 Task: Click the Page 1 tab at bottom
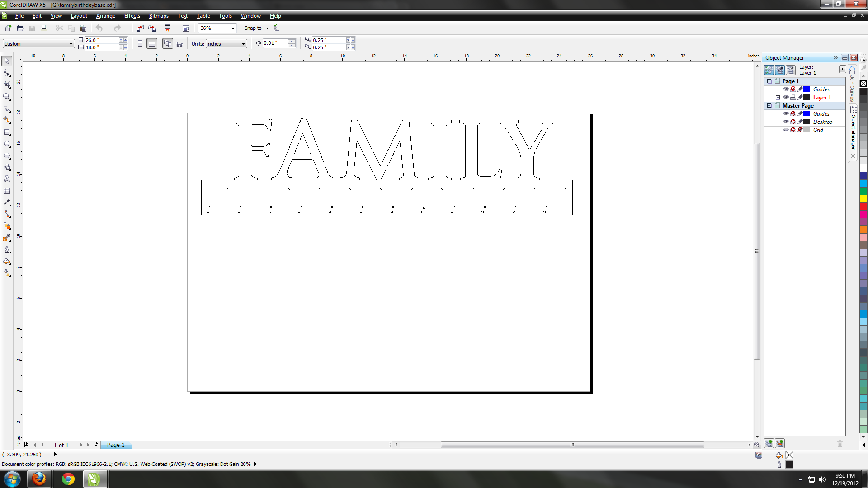click(x=116, y=445)
